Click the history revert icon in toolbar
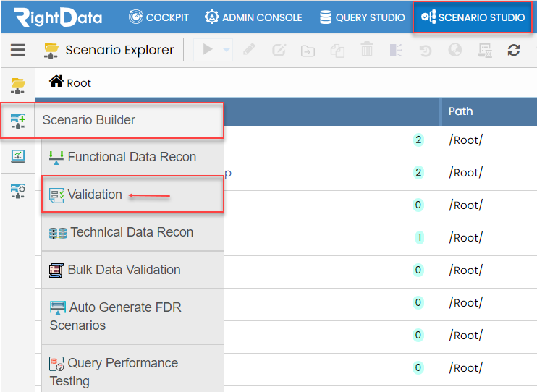Image resolution: width=537 pixels, height=392 pixels. pos(426,51)
